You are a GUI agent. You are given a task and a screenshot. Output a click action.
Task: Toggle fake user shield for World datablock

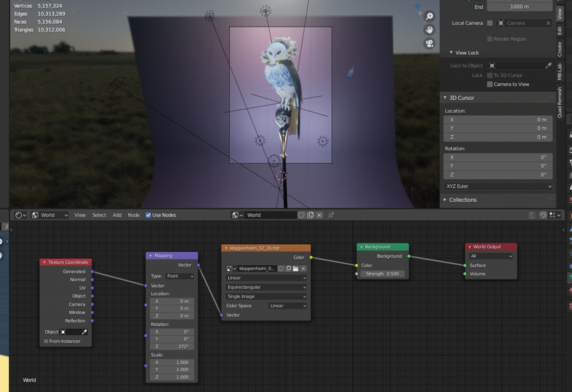pyautogui.click(x=301, y=215)
